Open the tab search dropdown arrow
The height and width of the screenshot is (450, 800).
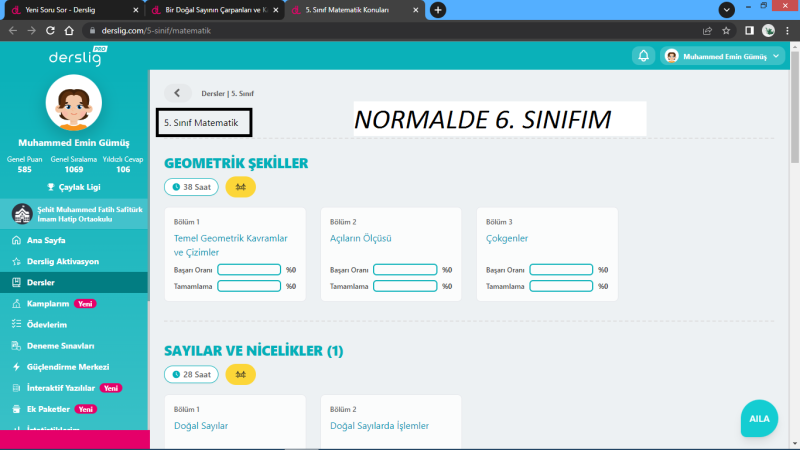[x=727, y=10]
